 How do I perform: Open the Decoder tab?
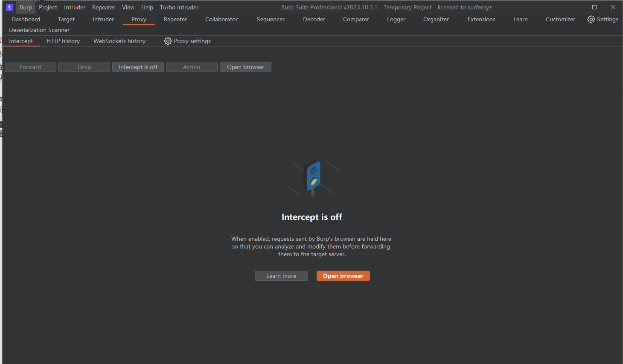coord(314,19)
